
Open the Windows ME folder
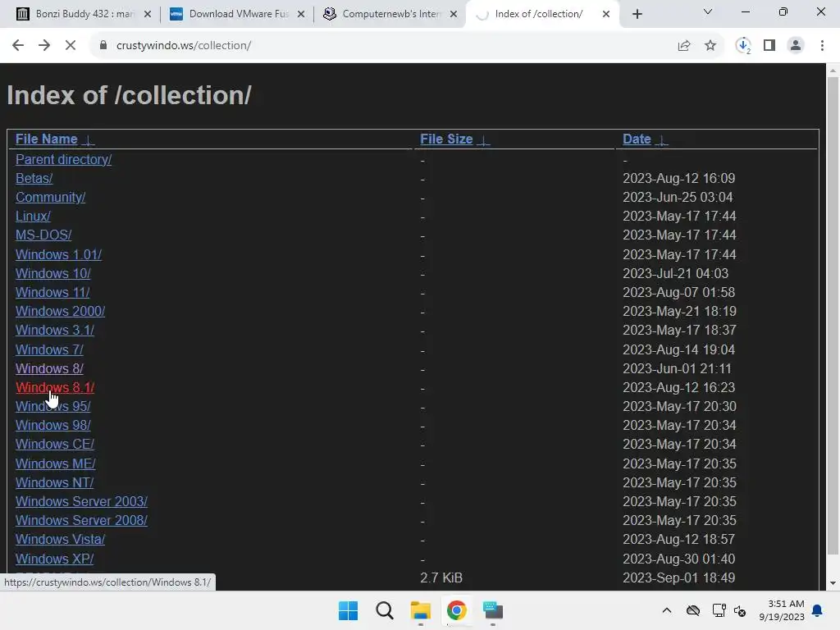[x=55, y=464]
